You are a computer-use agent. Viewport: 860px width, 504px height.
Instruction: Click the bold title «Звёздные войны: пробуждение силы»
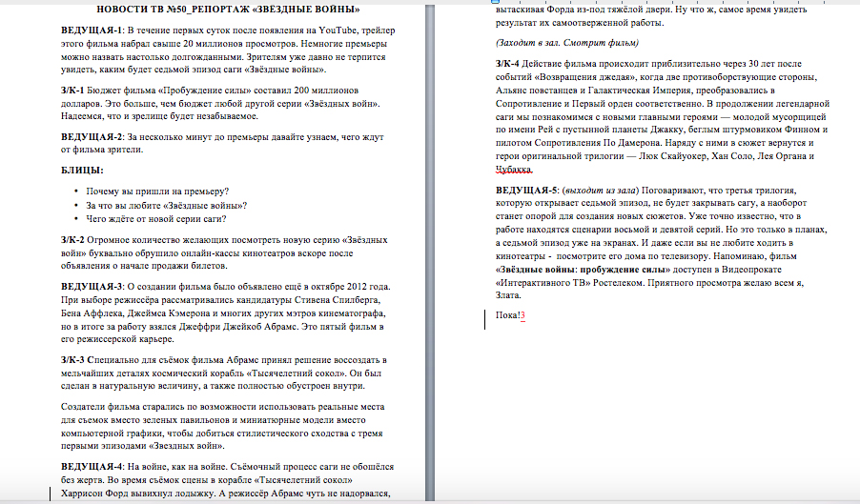tap(583, 270)
